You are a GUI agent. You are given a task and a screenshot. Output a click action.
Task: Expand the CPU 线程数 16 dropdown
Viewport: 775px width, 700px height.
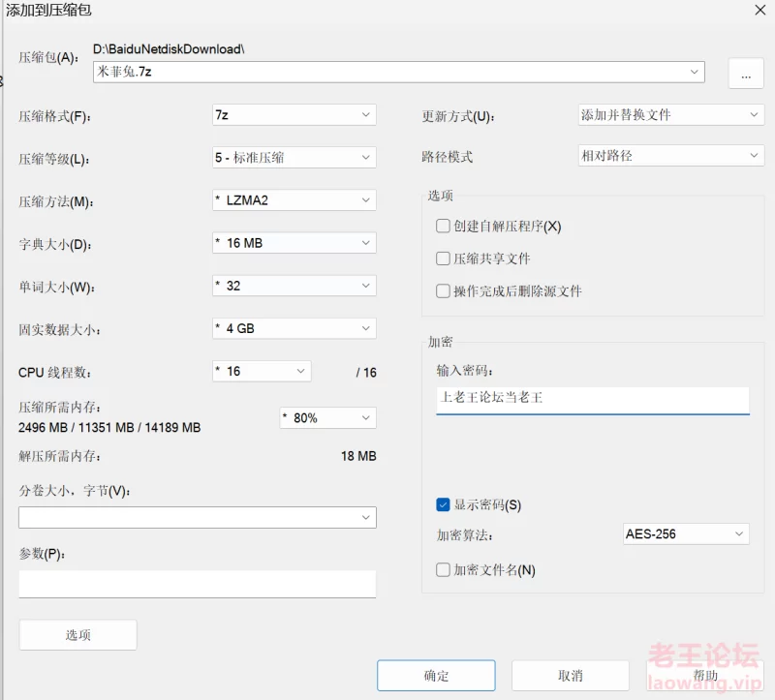tap(262, 371)
